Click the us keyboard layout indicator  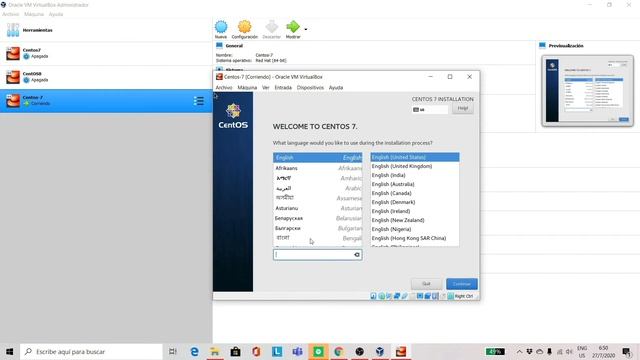(430, 109)
